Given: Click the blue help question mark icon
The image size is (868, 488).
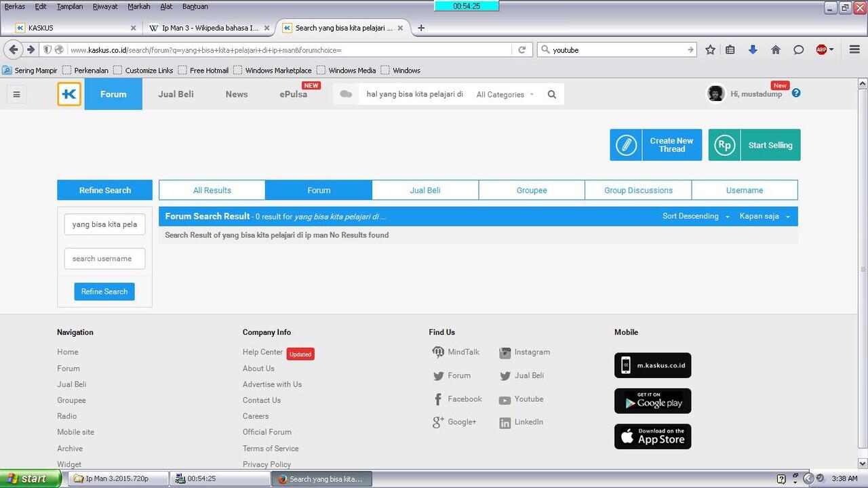Looking at the screenshot, I should tap(796, 93).
